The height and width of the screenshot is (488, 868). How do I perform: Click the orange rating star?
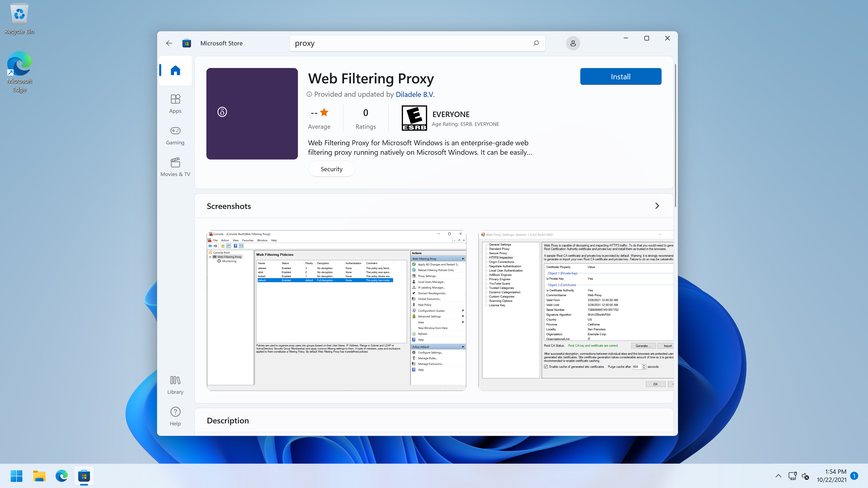point(324,112)
